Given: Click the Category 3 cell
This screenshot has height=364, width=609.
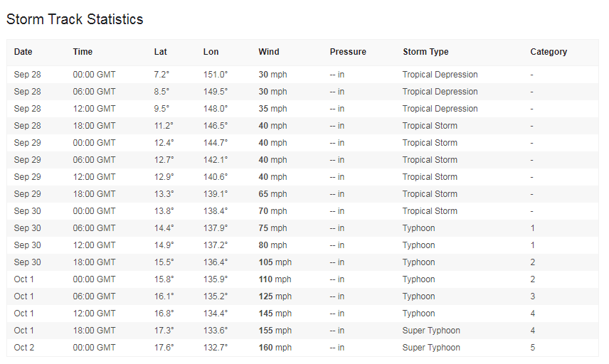Looking at the screenshot, I should pos(533,296).
